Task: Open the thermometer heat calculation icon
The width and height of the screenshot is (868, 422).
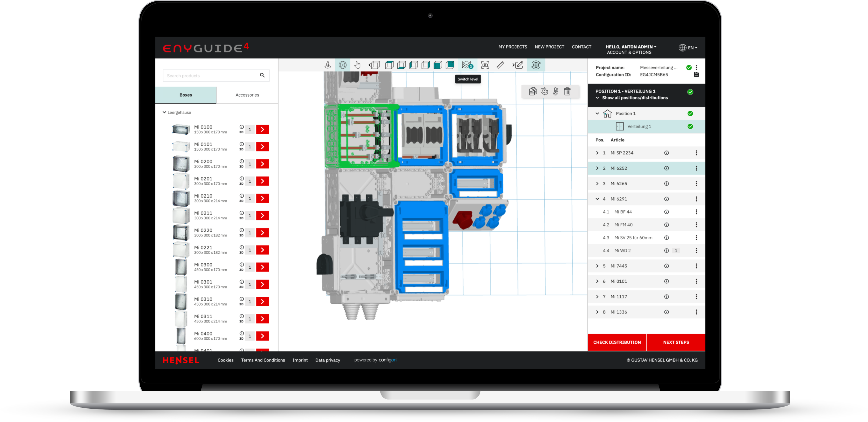Action: [556, 92]
